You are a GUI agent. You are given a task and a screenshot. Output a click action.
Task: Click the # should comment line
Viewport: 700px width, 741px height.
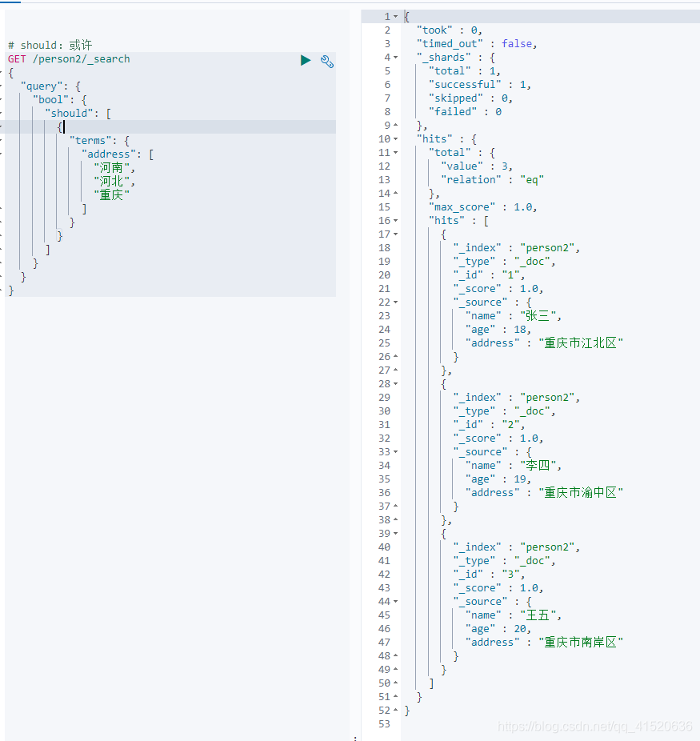pyautogui.click(x=50, y=46)
